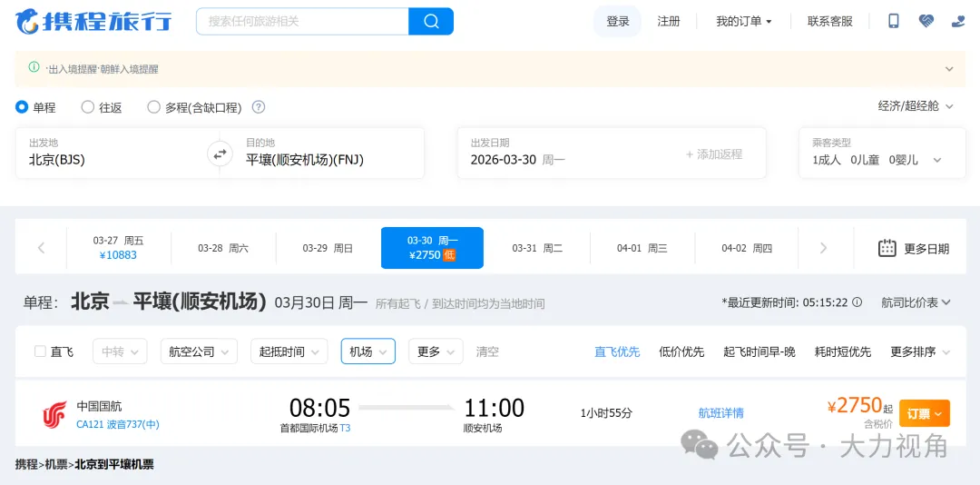Click the info icon after update time
This screenshot has width=980, height=485.
coord(857,302)
